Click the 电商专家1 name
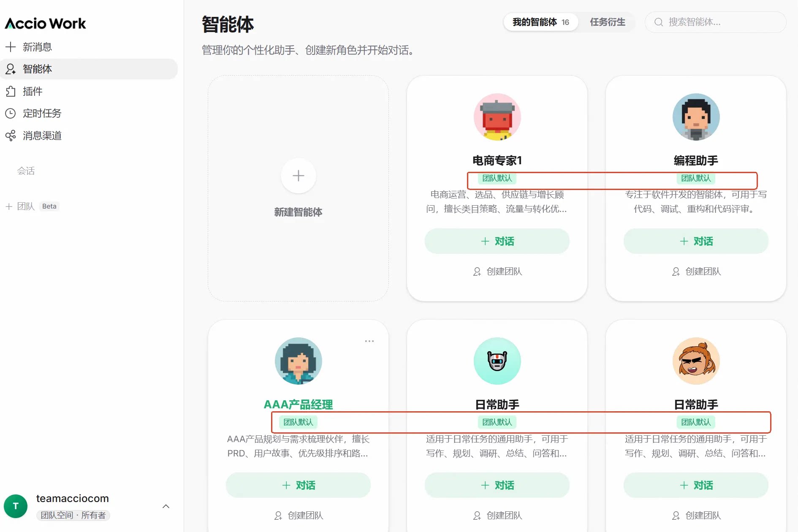The width and height of the screenshot is (798, 532). [x=497, y=160]
